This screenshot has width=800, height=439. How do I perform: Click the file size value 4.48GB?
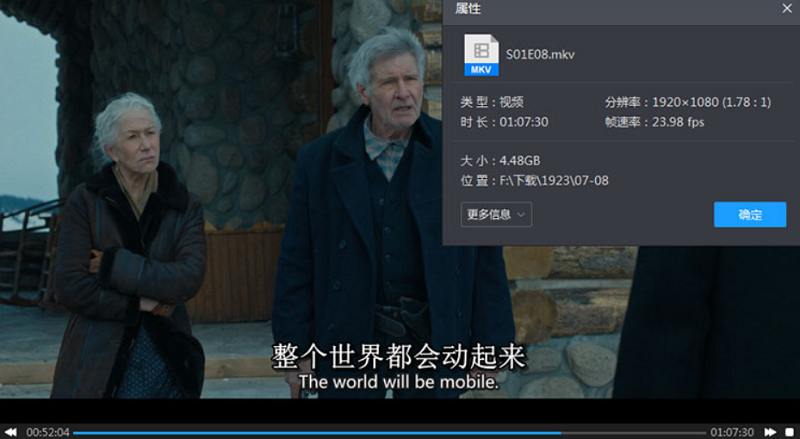coord(520,160)
